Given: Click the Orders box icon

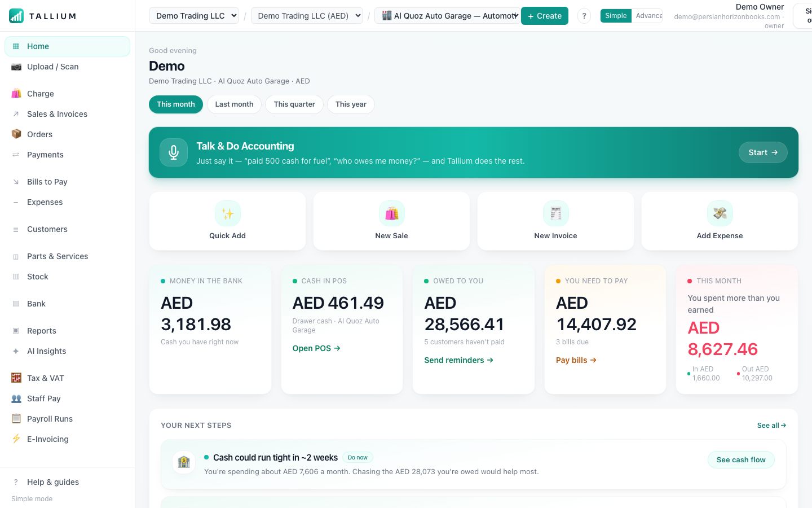Looking at the screenshot, I should (16, 134).
